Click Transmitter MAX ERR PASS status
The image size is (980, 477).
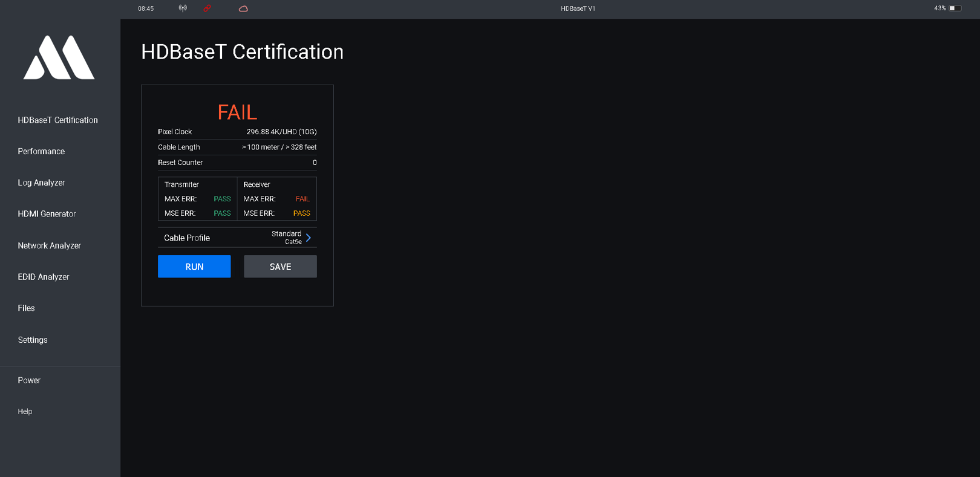(x=222, y=199)
